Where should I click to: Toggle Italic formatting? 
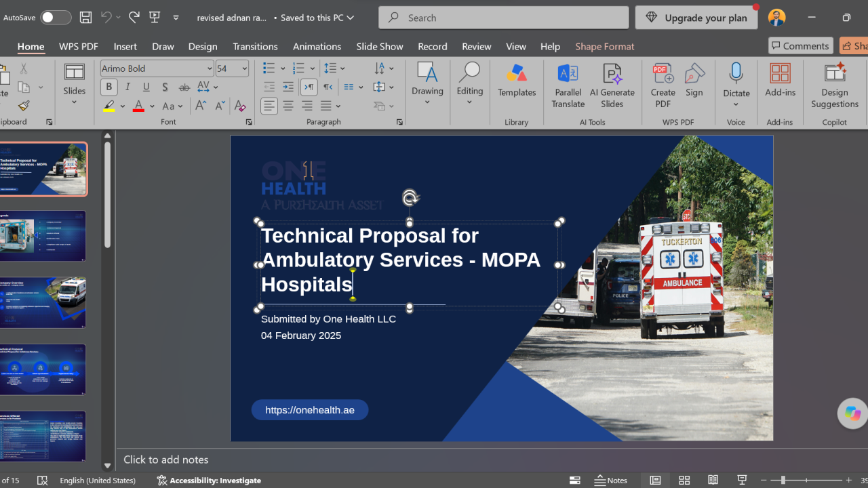[x=127, y=87]
